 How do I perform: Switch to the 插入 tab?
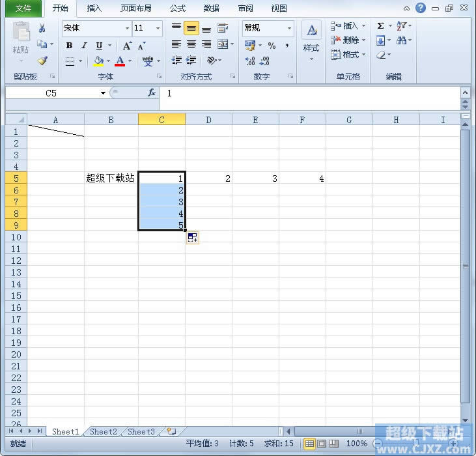[94, 8]
